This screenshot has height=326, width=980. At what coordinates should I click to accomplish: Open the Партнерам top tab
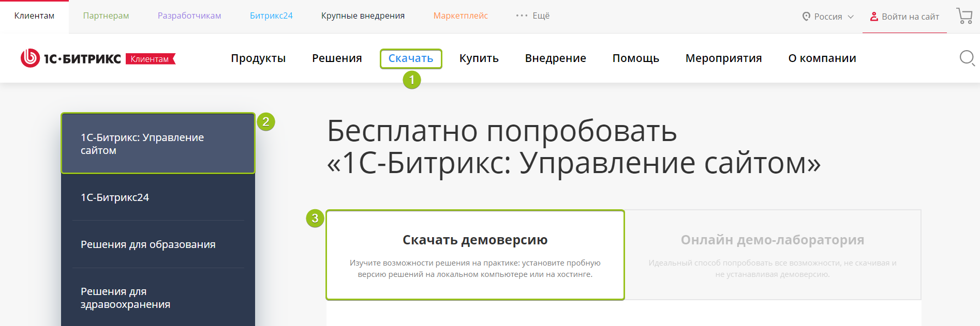(106, 15)
